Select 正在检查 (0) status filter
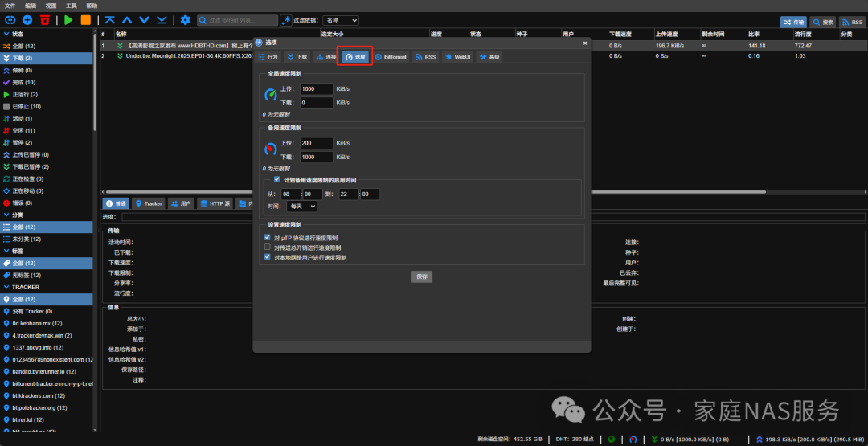The height and width of the screenshot is (446, 868). click(x=47, y=178)
